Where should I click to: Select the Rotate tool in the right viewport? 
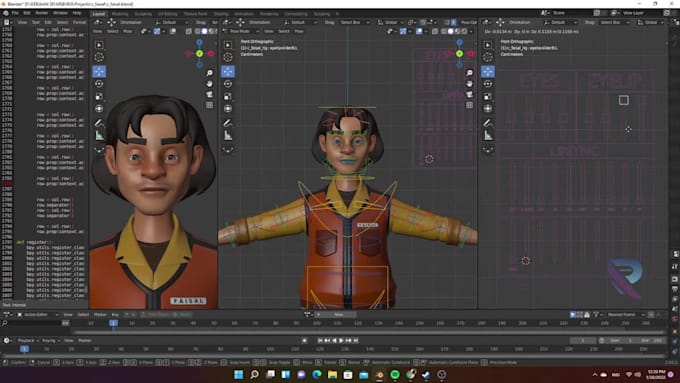(487, 84)
